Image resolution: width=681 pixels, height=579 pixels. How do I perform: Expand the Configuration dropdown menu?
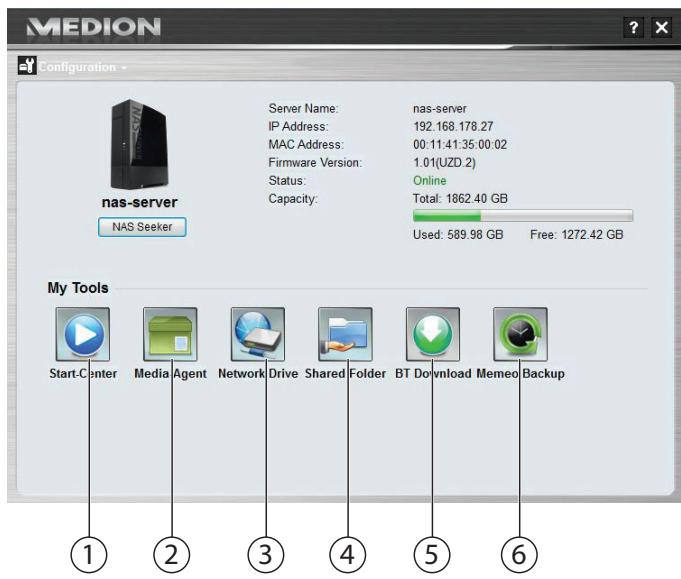[x=83, y=67]
